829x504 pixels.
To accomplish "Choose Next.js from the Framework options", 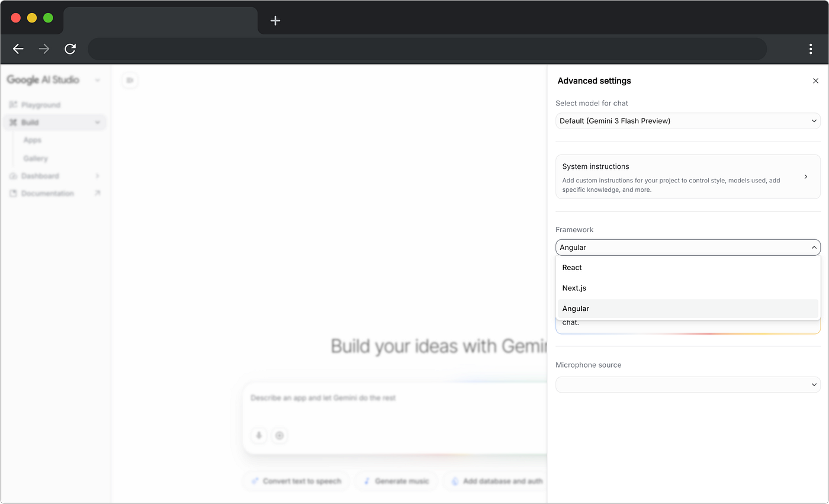I will (x=688, y=288).
